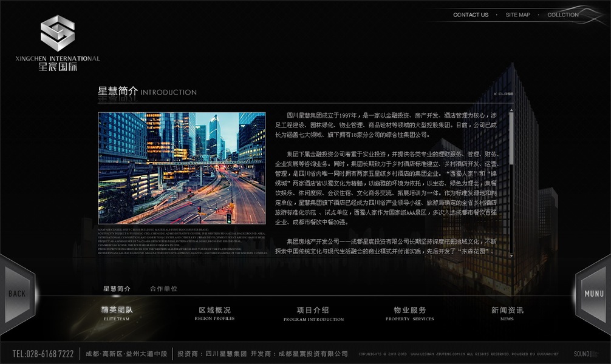Toggle the SOUND control
Viewport: 611px width, 364px height.
pos(585,354)
